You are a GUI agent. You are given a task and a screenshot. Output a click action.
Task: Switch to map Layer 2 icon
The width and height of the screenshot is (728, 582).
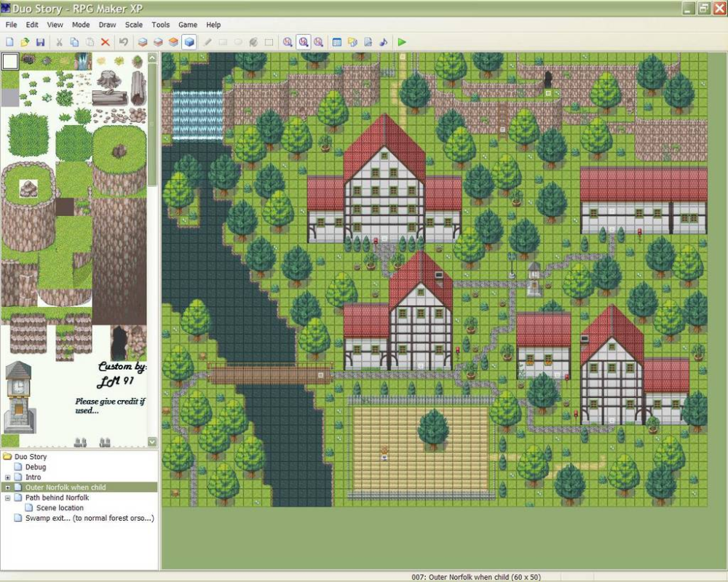point(158,42)
